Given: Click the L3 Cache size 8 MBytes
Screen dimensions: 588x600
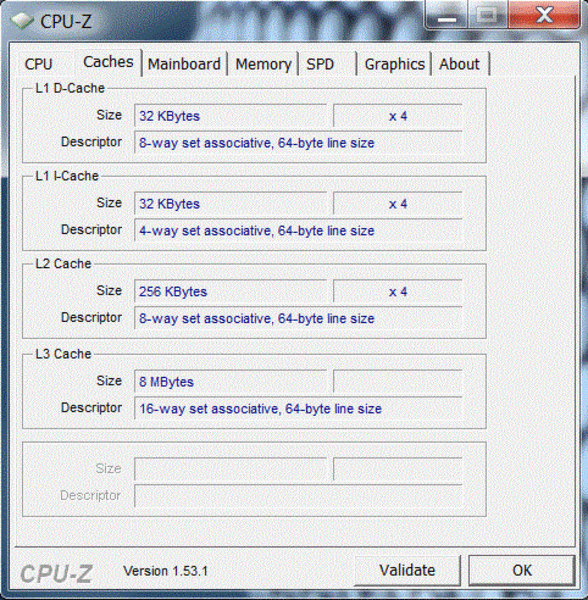Looking at the screenshot, I should [x=231, y=382].
